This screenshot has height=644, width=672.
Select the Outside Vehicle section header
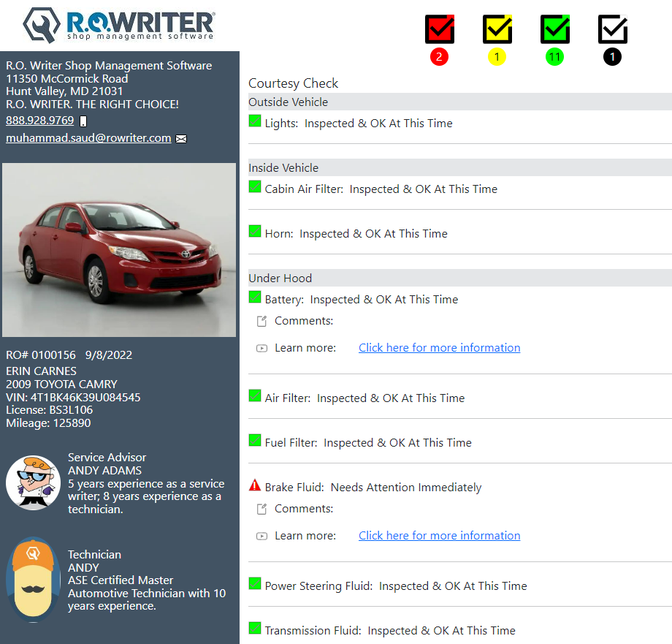coord(460,102)
